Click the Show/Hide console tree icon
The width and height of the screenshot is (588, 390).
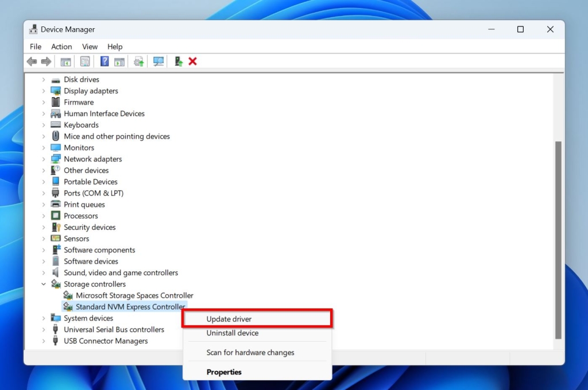65,61
